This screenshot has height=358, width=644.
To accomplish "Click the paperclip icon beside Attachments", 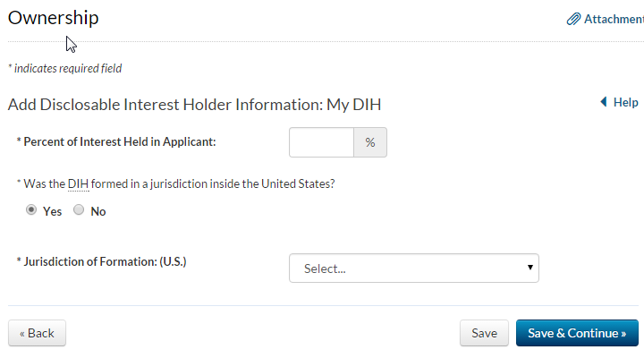I will click(573, 19).
